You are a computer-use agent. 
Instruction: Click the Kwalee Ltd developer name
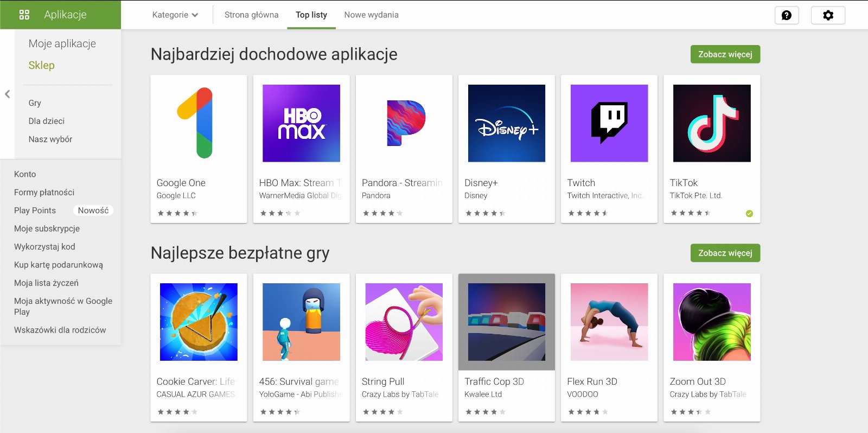tap(483, 394)
